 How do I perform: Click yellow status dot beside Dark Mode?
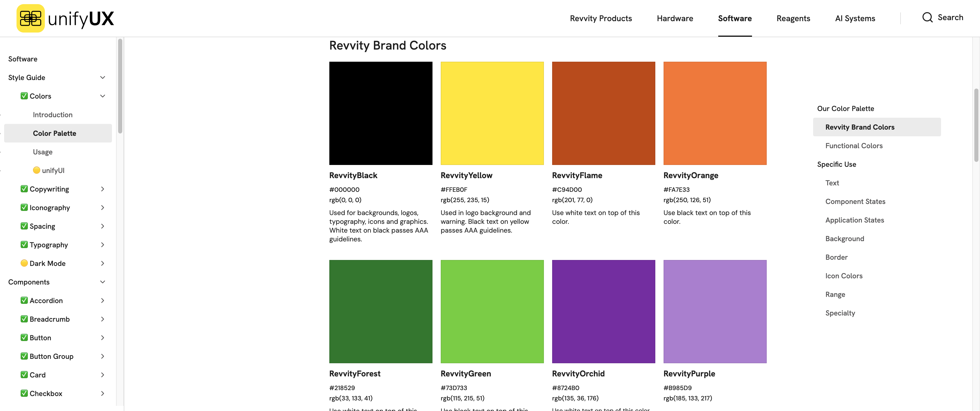pyautogui.click(x=24, y=263)
